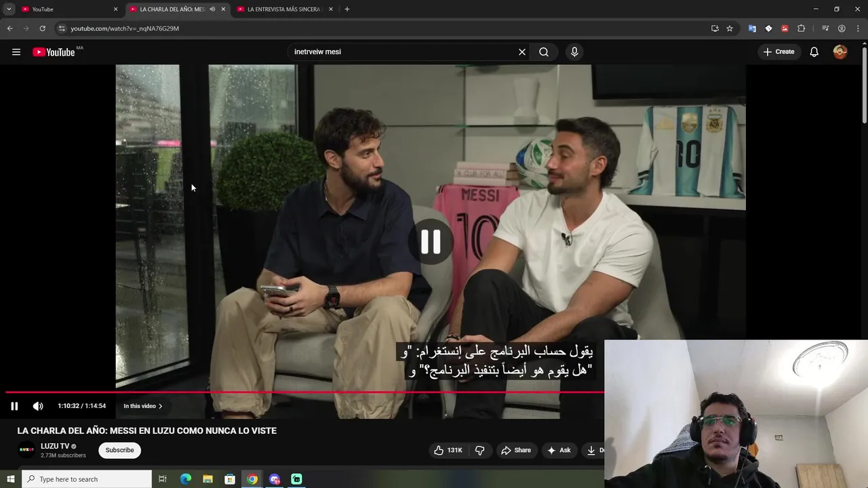Bookmark this page with the star
This screenshot has height=488, width=868.
click(x=730, y=28)
